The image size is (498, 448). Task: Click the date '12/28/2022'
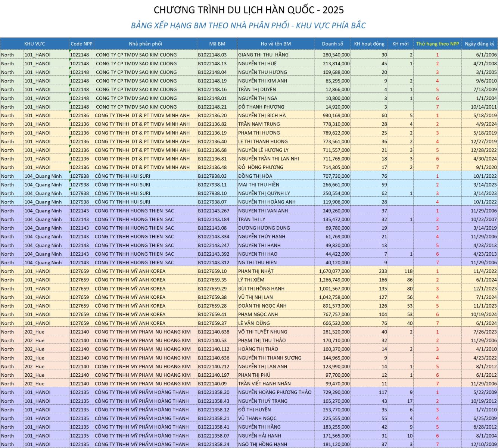(484, 150)
